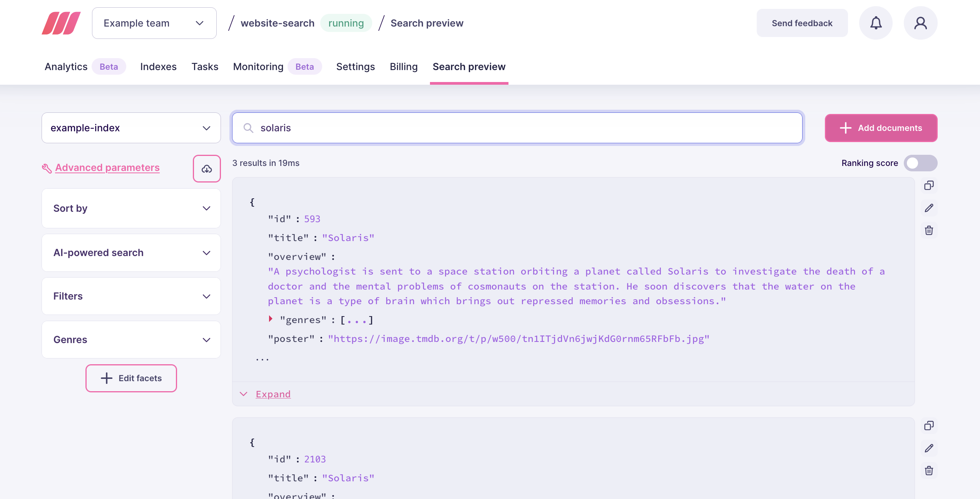The height and width of the screenshot is (499, 980).
Task: Expand the AI-powered search panel
Action: [131, 253]
